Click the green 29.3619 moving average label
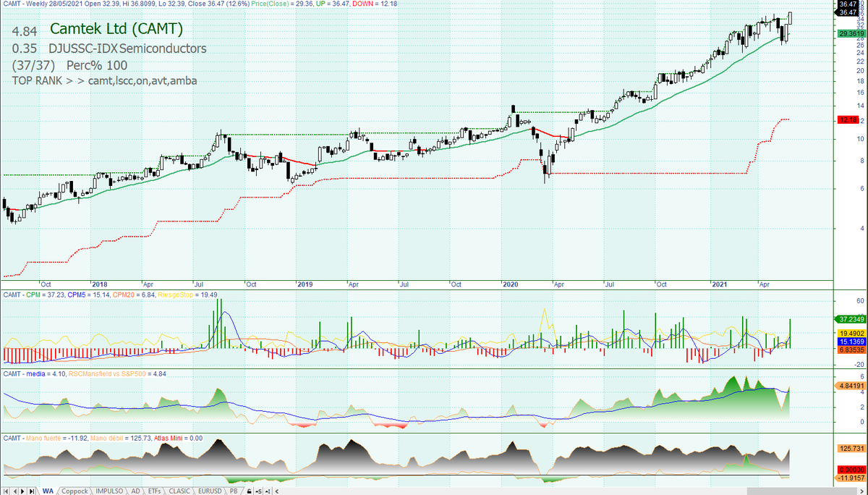868x495 pixels. [851, 33]
